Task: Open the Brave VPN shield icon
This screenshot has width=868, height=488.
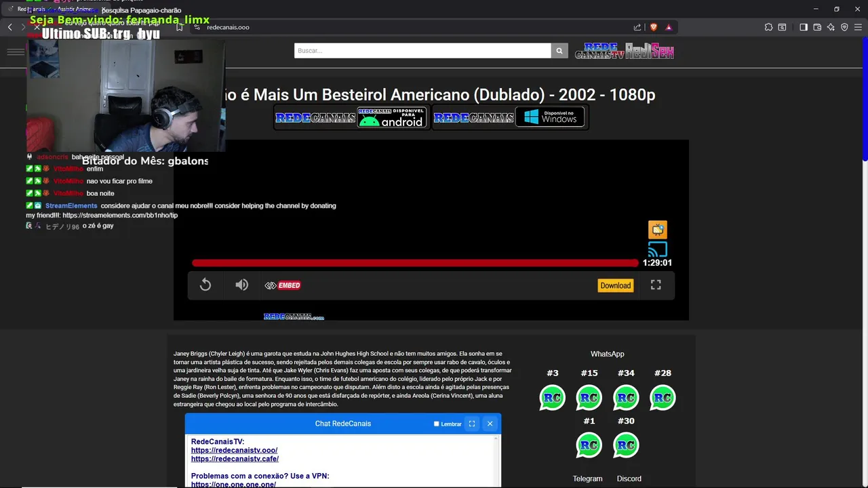Action: tap(844, 27)
